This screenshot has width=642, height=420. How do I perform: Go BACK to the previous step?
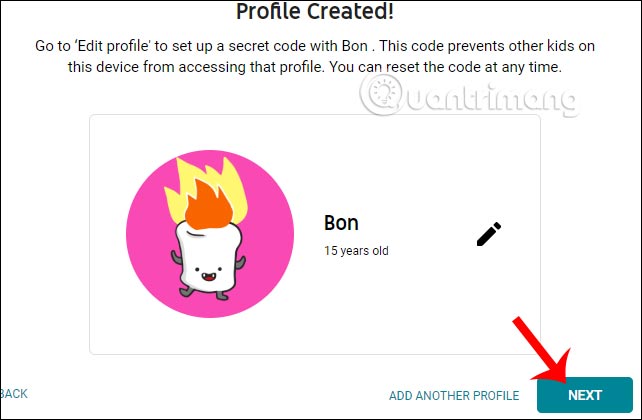point(14,394)
